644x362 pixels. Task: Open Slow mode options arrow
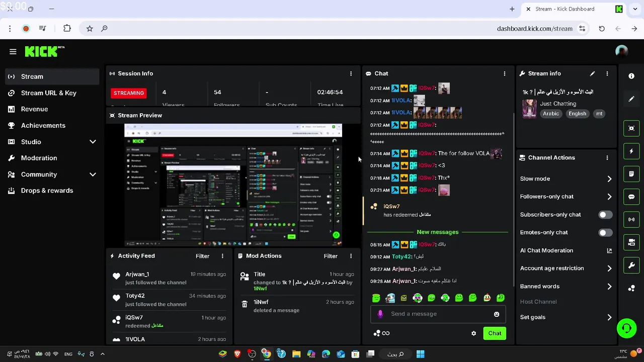coord(609,179)
